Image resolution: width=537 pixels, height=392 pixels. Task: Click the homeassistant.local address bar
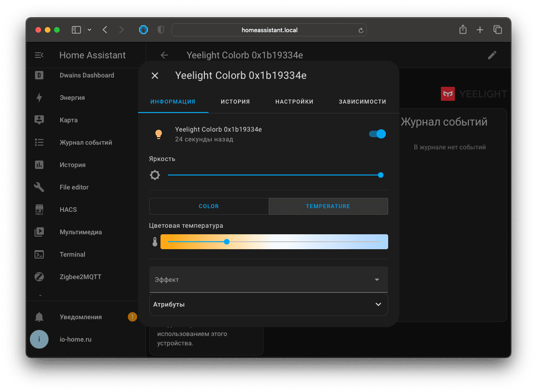pyautogui.click(x=269, y=30)
